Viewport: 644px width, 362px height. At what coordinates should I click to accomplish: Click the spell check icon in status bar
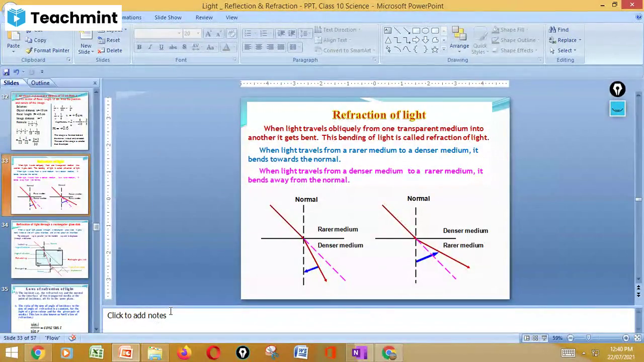coord(72,338)
